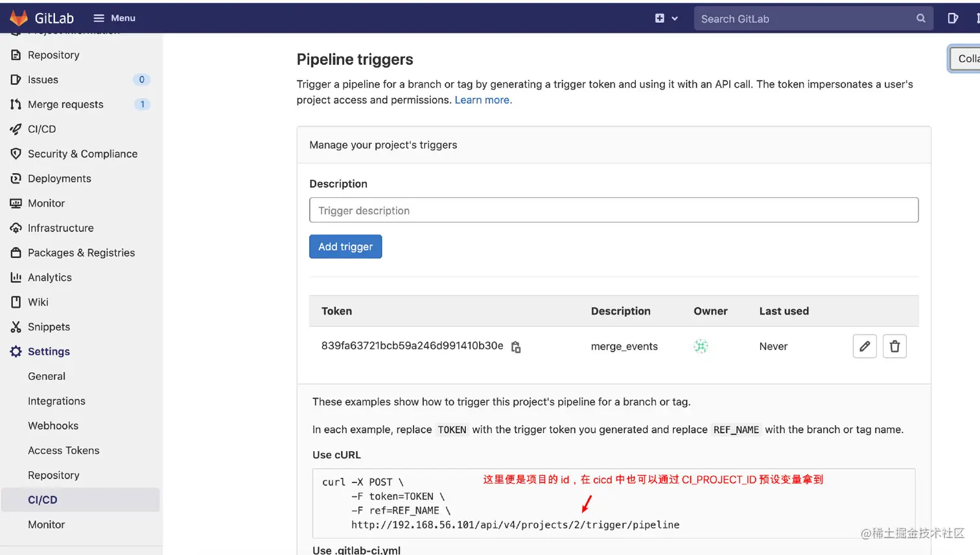
Task: Click the merge_events description cell
Action: tap(624, 346)
